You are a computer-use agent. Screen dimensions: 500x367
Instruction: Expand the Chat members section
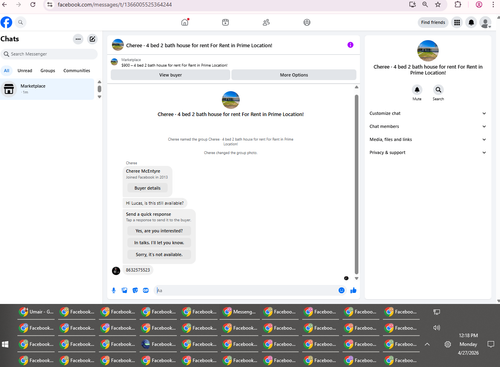428,126
